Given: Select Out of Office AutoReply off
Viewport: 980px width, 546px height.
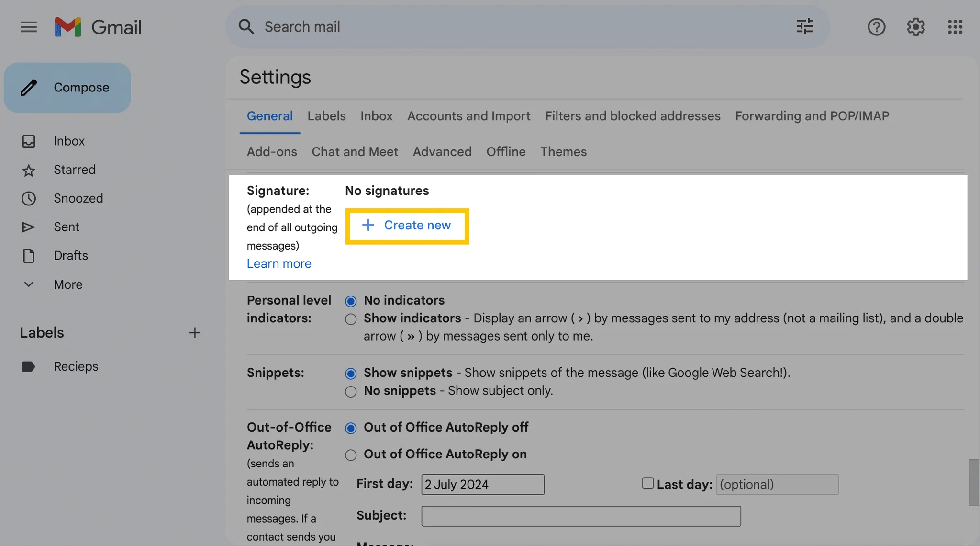Looking at the screenshot, I should click(x=351, y=428).
